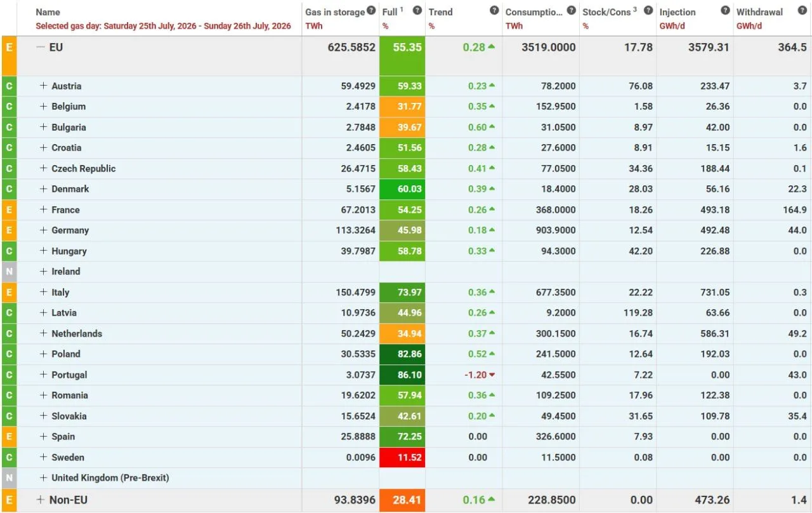The width and height of the screenshot is (812, 513).
Task: Click the orange E badge beside Germany
Action: [9, 230]
